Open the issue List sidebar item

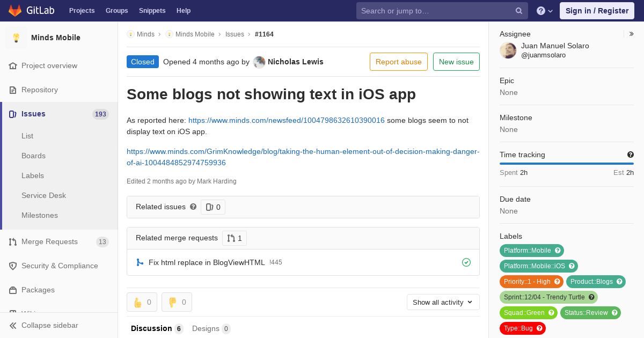27,136
